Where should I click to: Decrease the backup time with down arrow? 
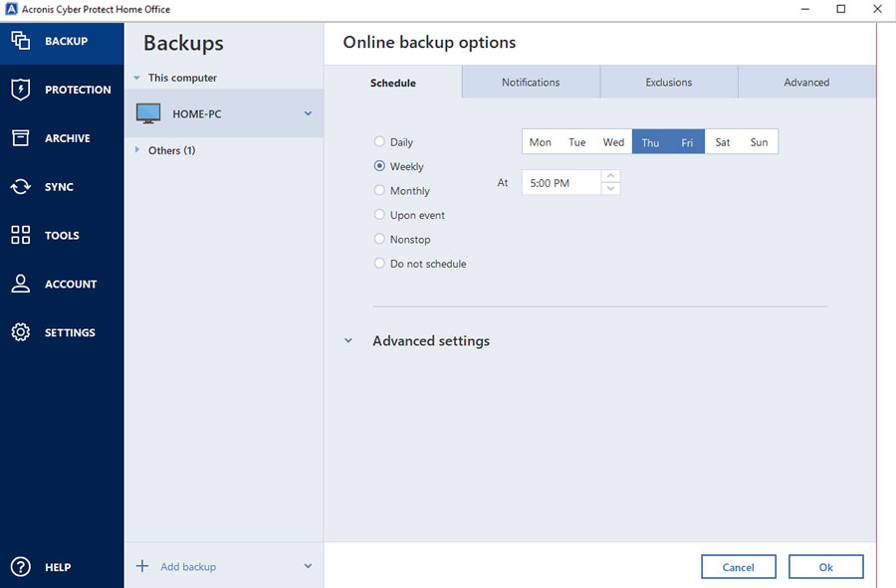point(610,188)
